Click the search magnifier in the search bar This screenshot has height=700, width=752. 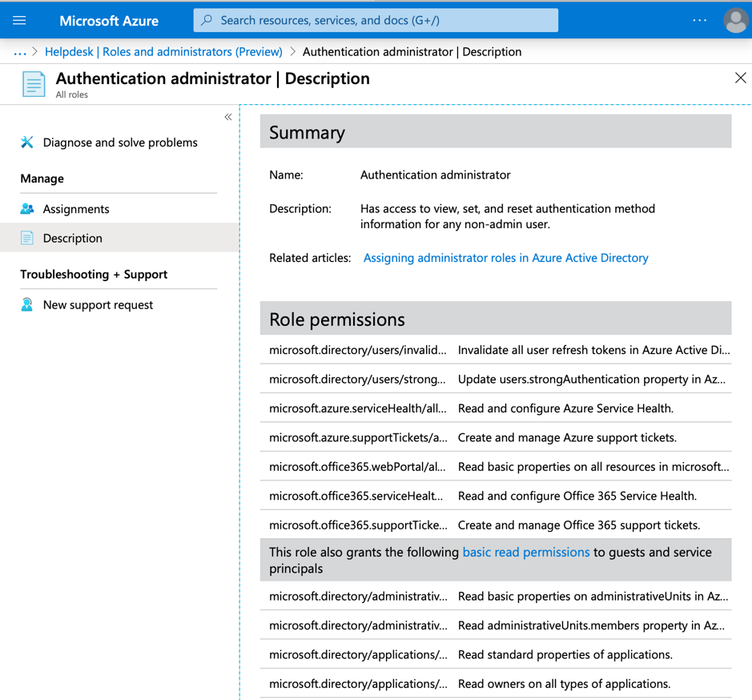point(207,20)
